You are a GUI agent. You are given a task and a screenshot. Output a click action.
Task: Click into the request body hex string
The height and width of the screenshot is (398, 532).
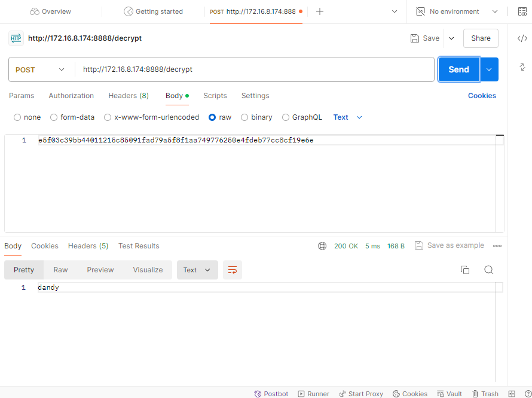click(x=176, y=140)
